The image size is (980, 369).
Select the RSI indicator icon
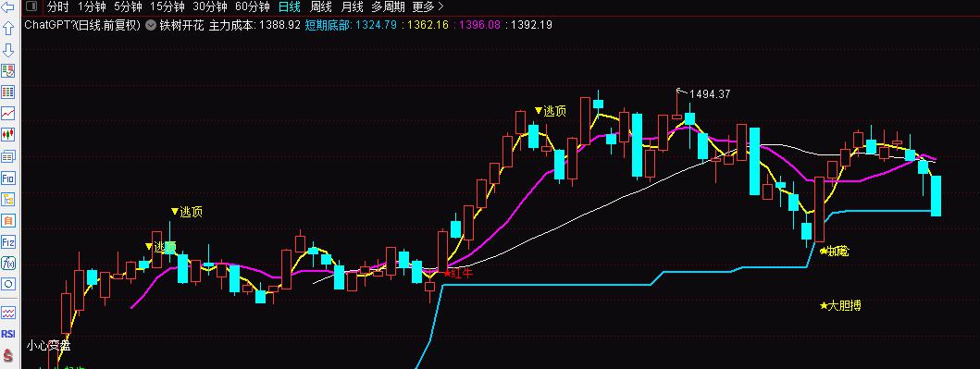(8, 334)
